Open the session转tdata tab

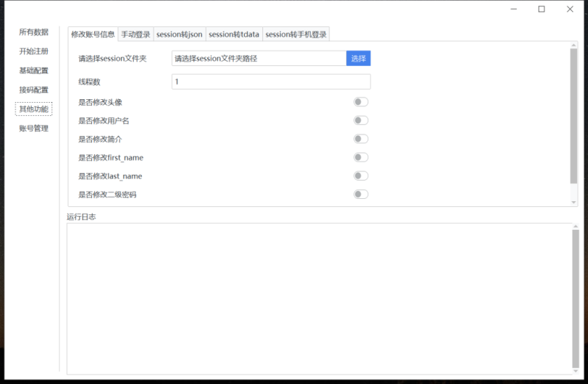(x=234, y=35)
